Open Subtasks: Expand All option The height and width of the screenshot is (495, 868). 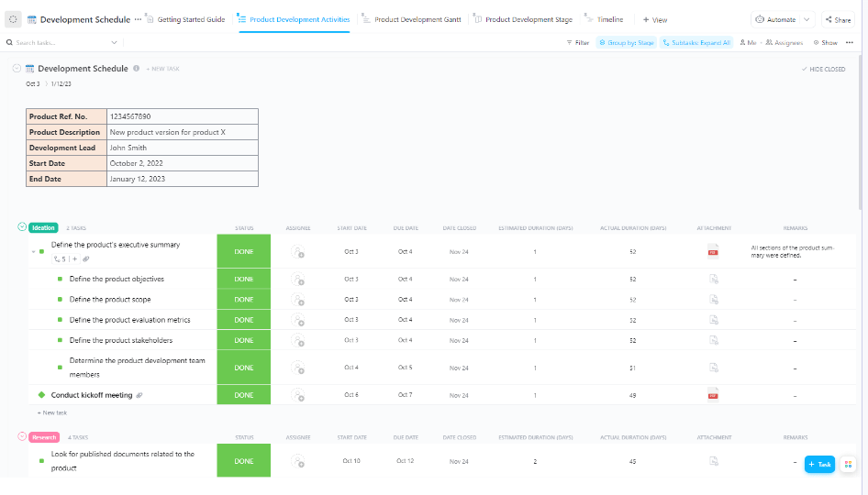[696, 42]
